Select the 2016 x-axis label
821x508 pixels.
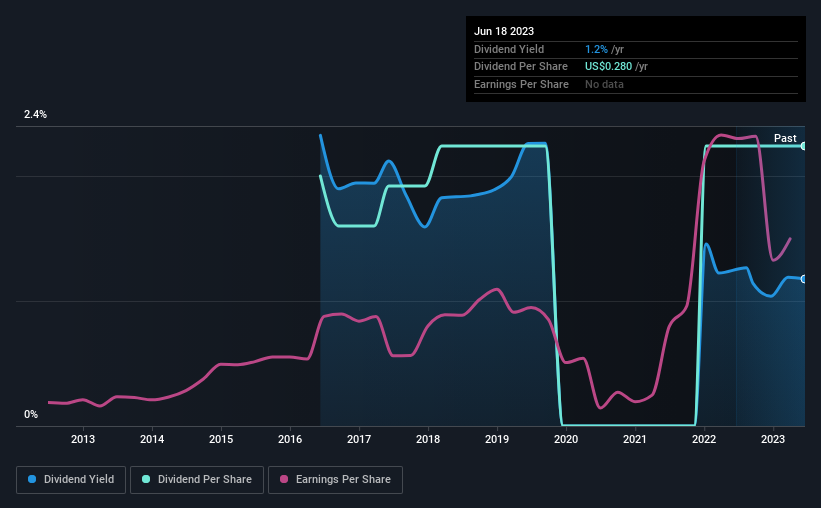click(290, 439)
